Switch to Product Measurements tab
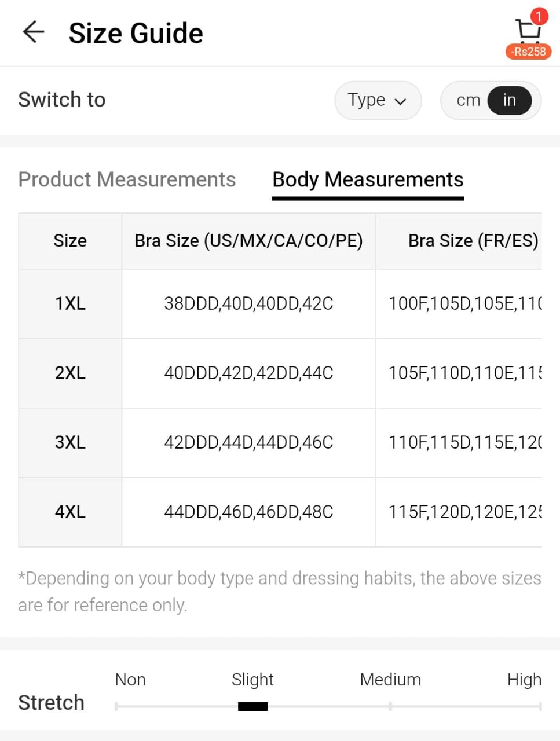The image size is (560, 741). coord(127,179)
